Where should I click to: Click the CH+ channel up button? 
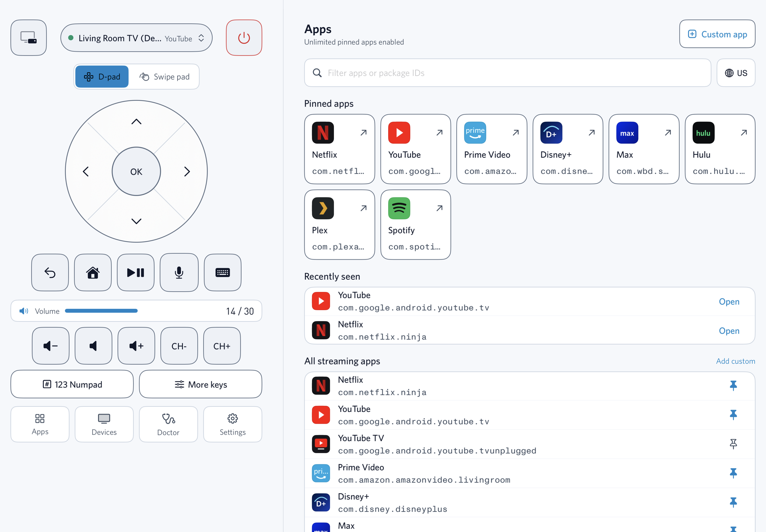222,346
